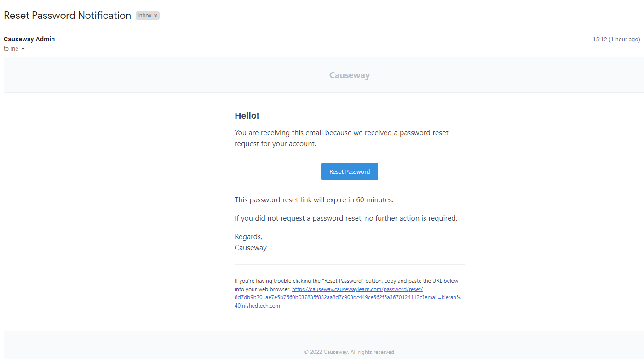Click the "If you're having trouble" help text
Screen dimensions: 644x359
click(346, 281)
